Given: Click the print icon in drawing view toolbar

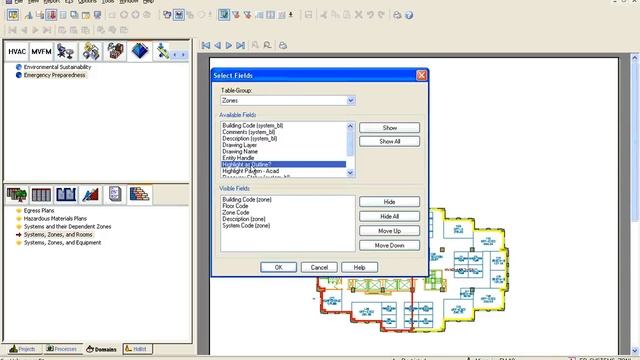Looking at the screenshot, I should (283, 45).
